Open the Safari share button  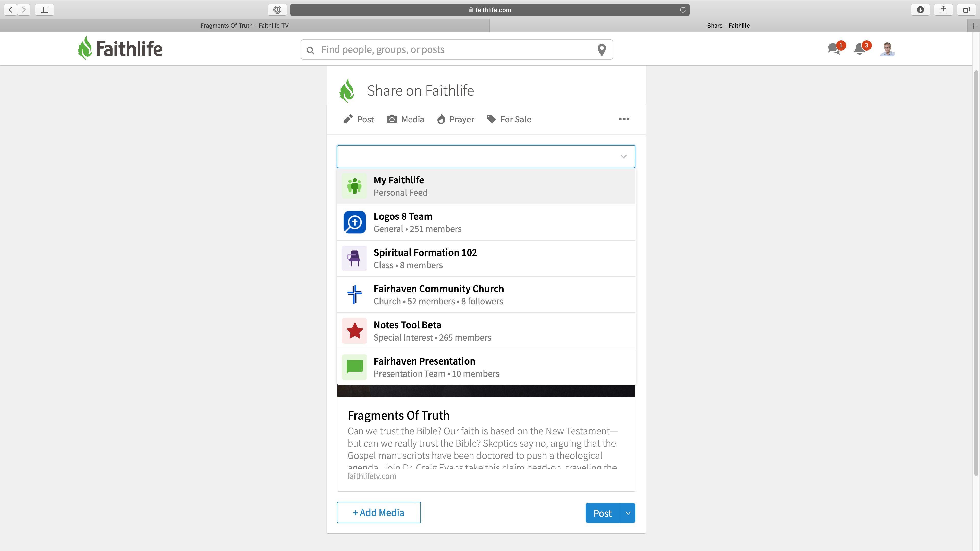[x=943, y=9]
